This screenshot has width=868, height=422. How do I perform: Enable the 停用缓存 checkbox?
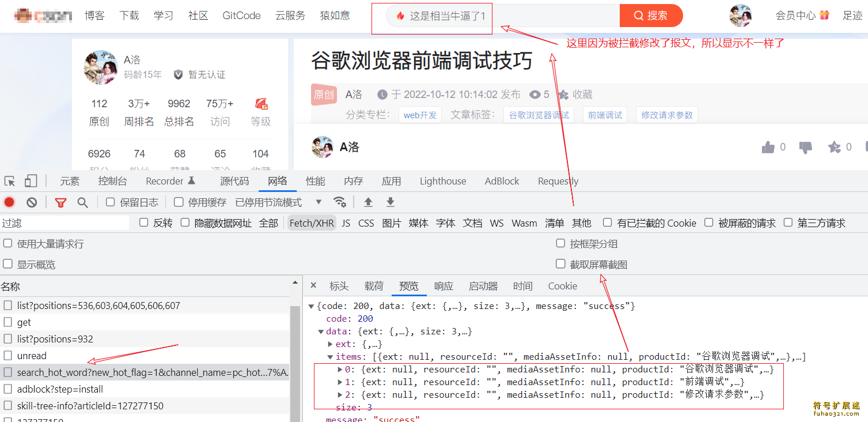(x=179, y=202)
